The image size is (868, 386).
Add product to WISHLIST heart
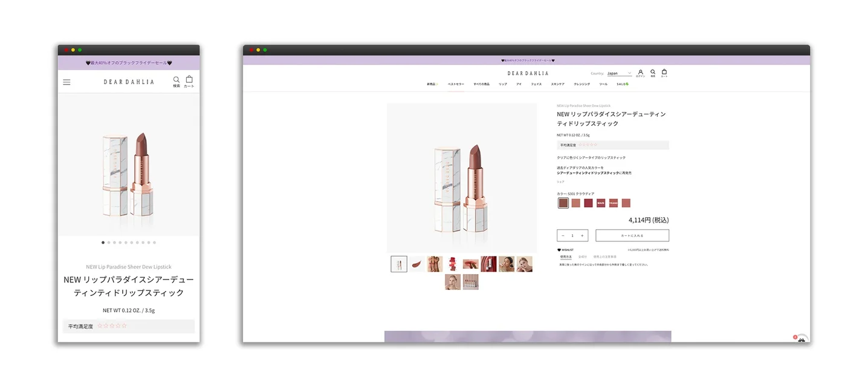pyautogui.click(x=565, y=250)
